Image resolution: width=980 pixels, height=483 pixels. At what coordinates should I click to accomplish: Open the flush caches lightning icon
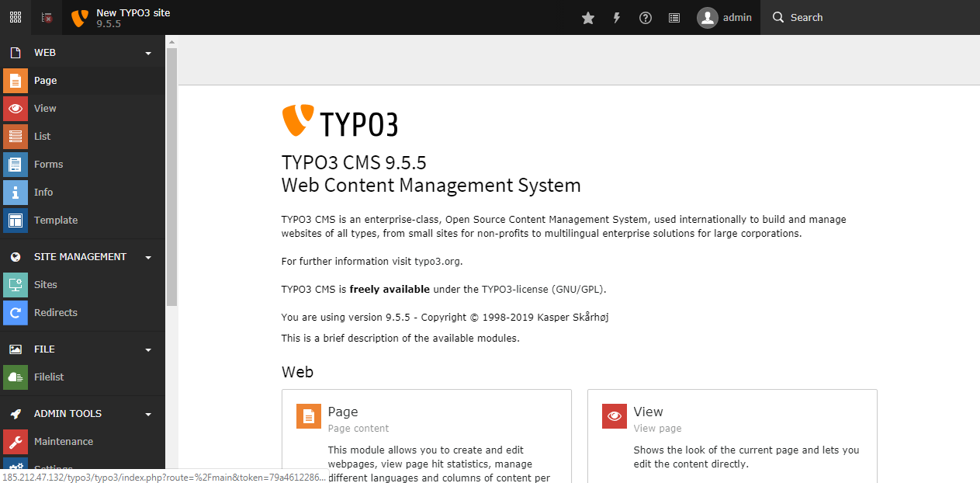click(617, 18)
